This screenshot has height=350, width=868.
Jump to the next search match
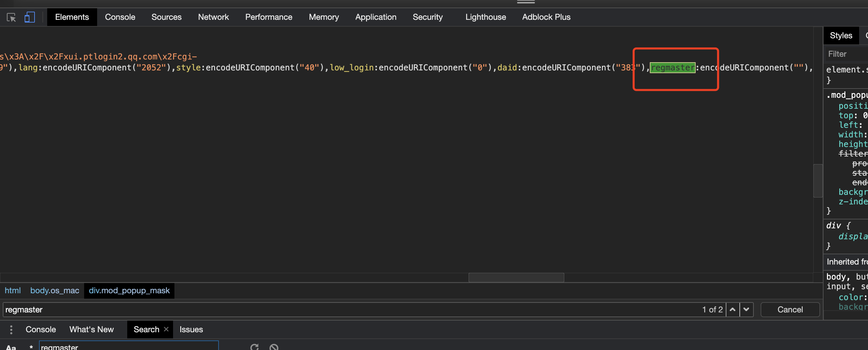click(747, 309)
